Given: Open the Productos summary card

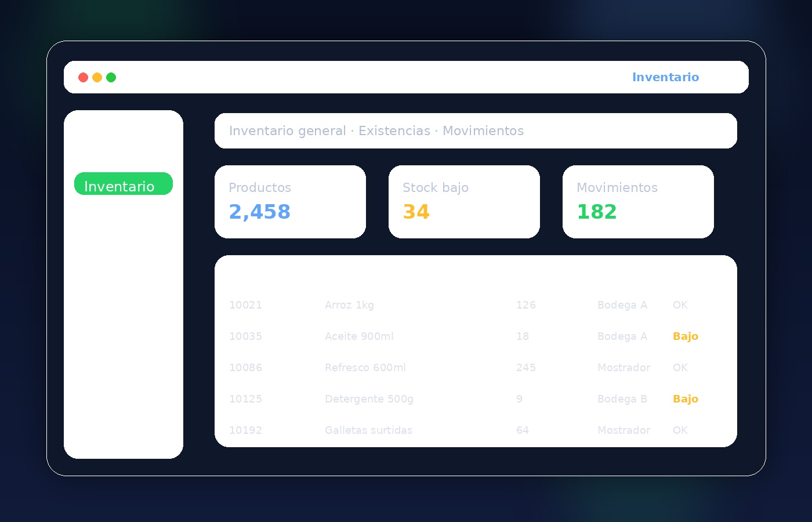Looking at the screenshot, I should (290, 201).
